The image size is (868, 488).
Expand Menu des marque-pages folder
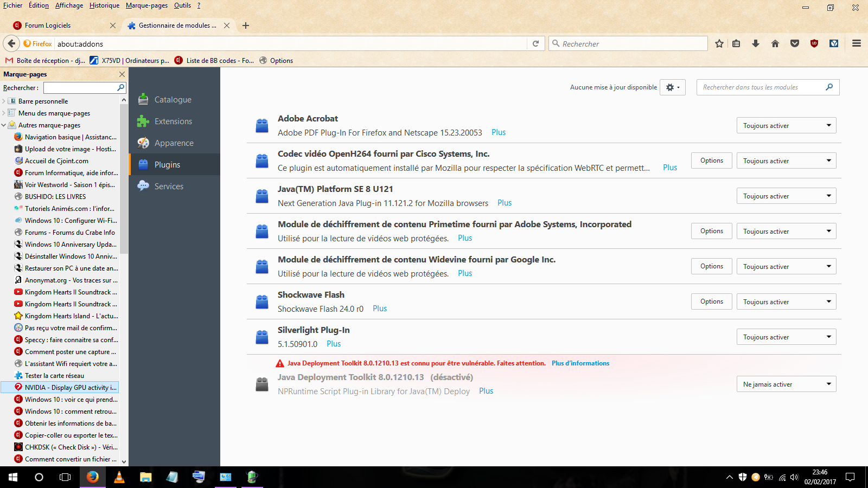click(x=4, y=113)
